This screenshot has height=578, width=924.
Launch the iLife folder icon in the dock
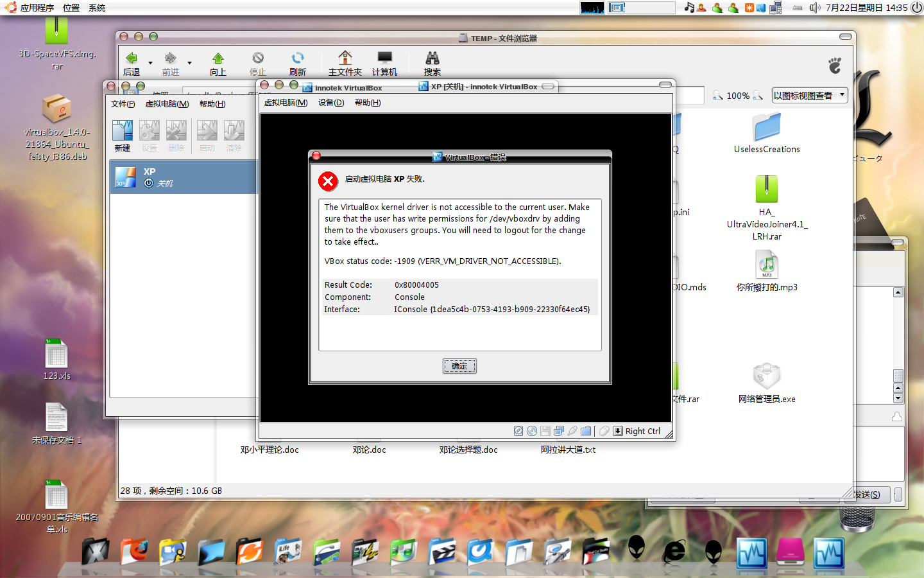pyautogui.click(x=287, y=552)
